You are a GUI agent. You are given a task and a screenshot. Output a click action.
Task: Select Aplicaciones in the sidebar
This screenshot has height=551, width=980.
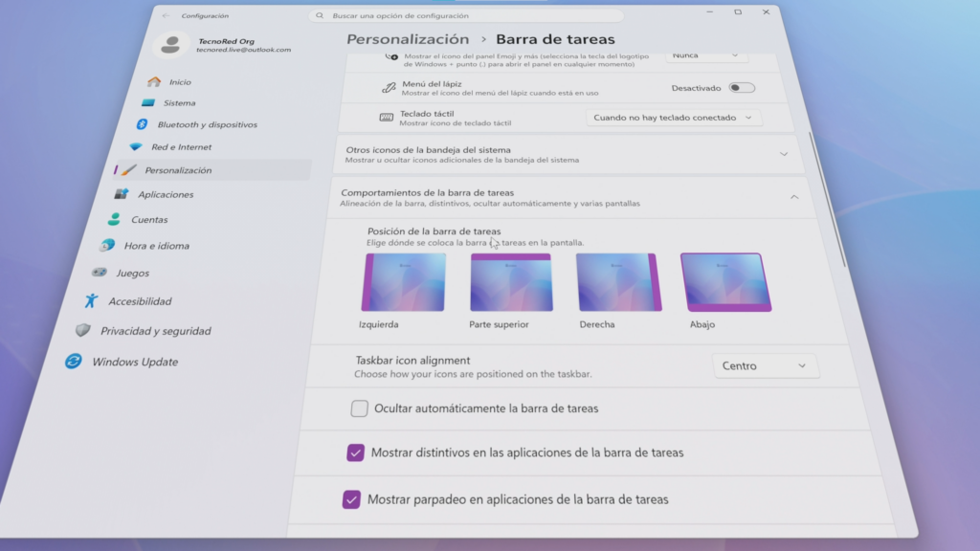click(x=166, y=194)
